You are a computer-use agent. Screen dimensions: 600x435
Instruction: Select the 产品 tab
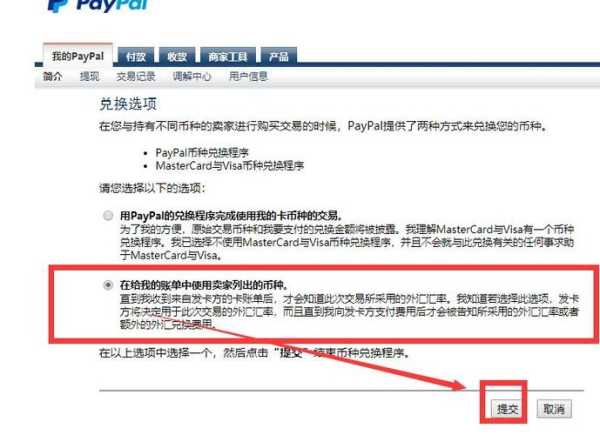click(x=279, y=57)
